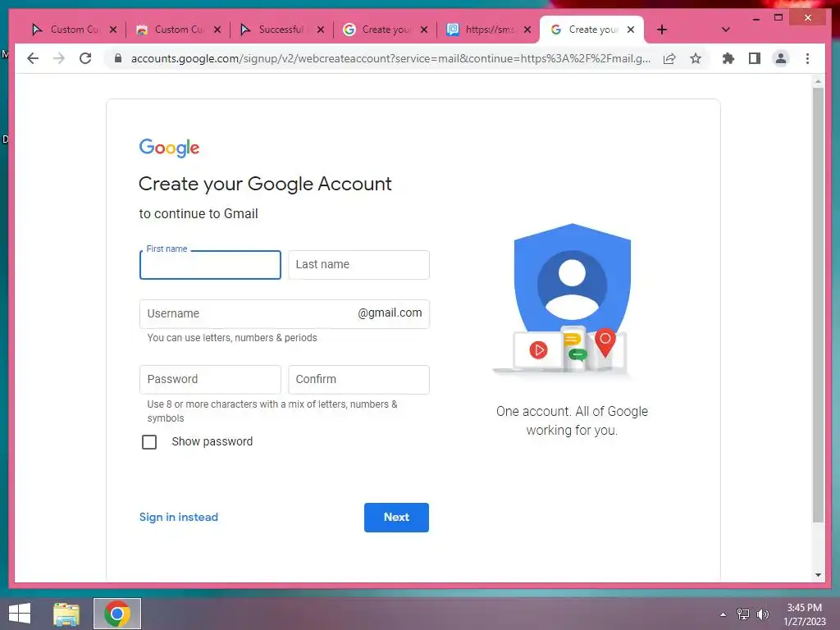Bookmark this page with the star
This screenshot has height=630, width=840.
pos(696,58)
